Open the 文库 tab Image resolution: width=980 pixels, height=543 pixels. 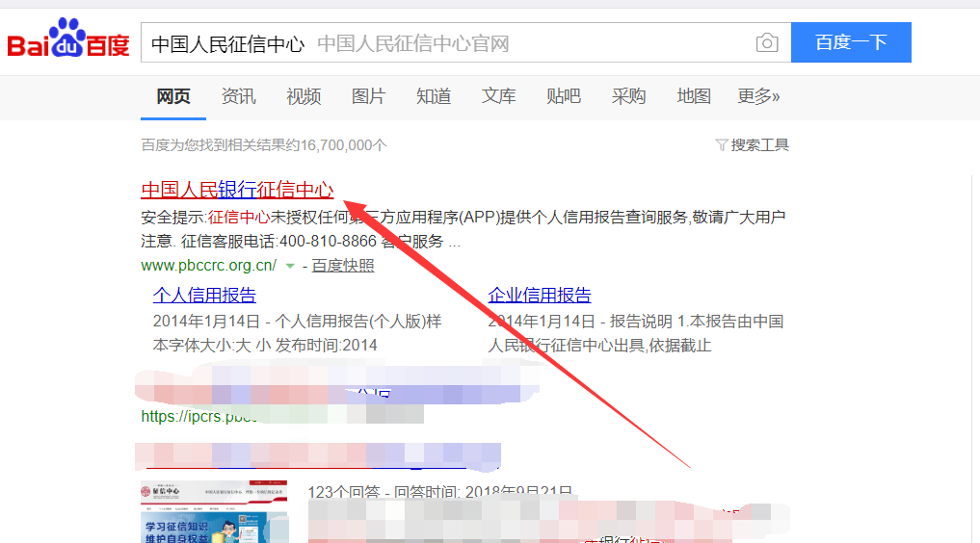click(499, 96)
